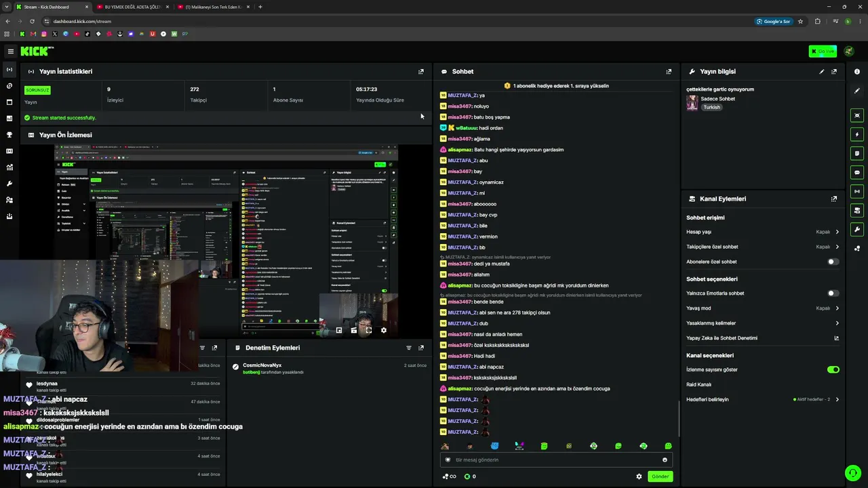Switch to the Stream - Kick Dashboard tab

pyautogui.click(x=52, y=7)
